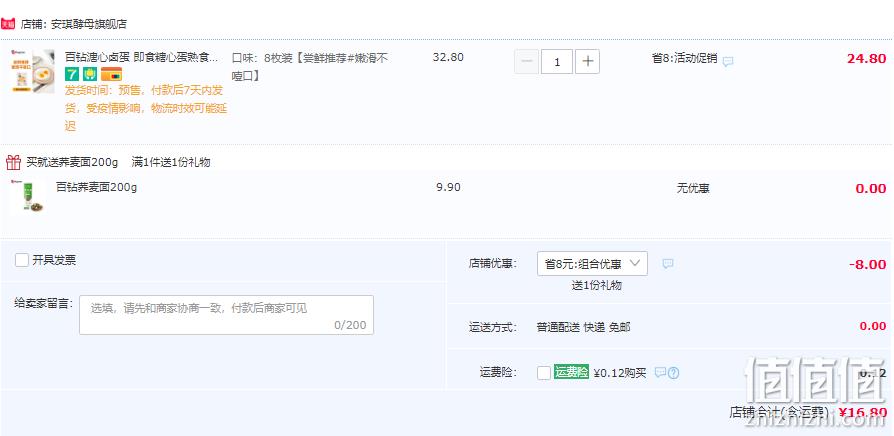Click the -8.00 discount amount
Image resolution: width=894 pixels, height=436 pixels.
pyautogui.click(x=868, y=264)
